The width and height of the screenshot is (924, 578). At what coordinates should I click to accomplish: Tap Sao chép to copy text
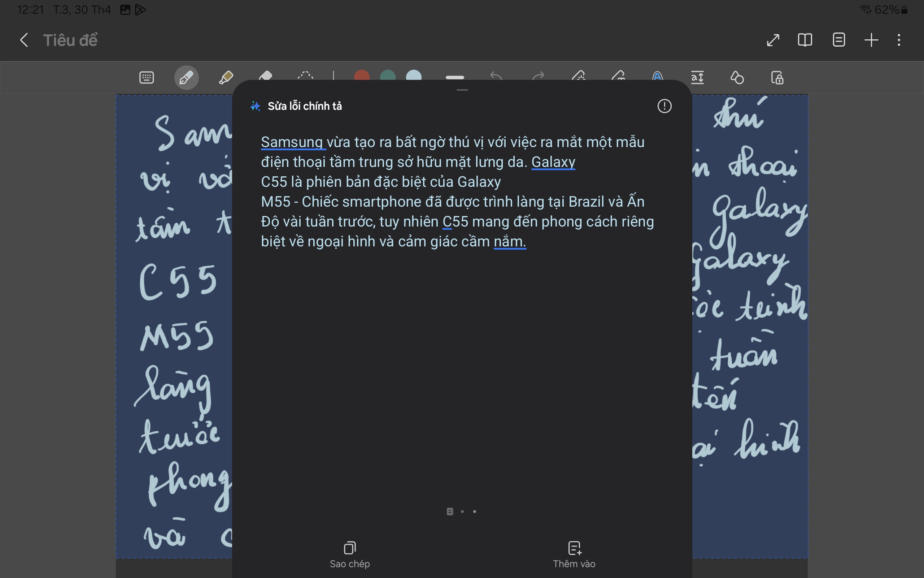[x=350, y=555]
